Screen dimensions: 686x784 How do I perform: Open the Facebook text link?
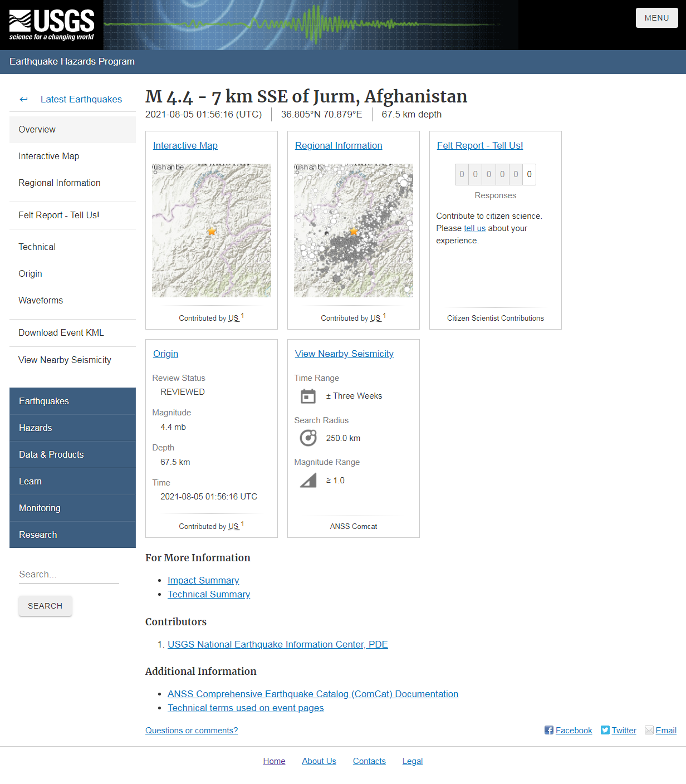[x=574, y=731]
